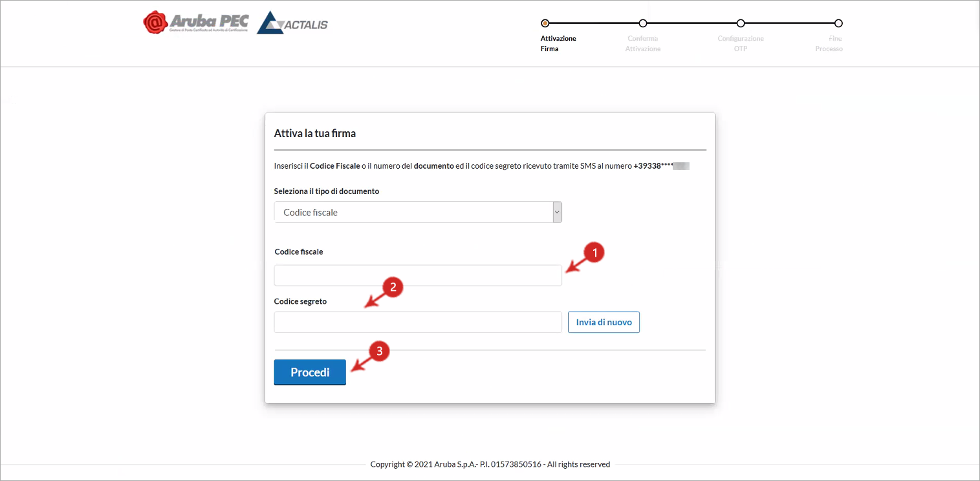Click the Actalis triangle logo

270,23
